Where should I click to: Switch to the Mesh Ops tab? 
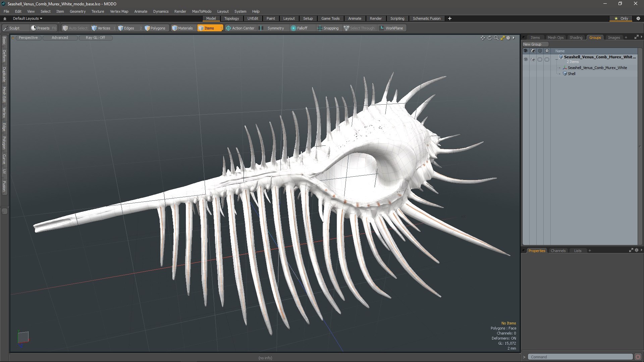555,38
